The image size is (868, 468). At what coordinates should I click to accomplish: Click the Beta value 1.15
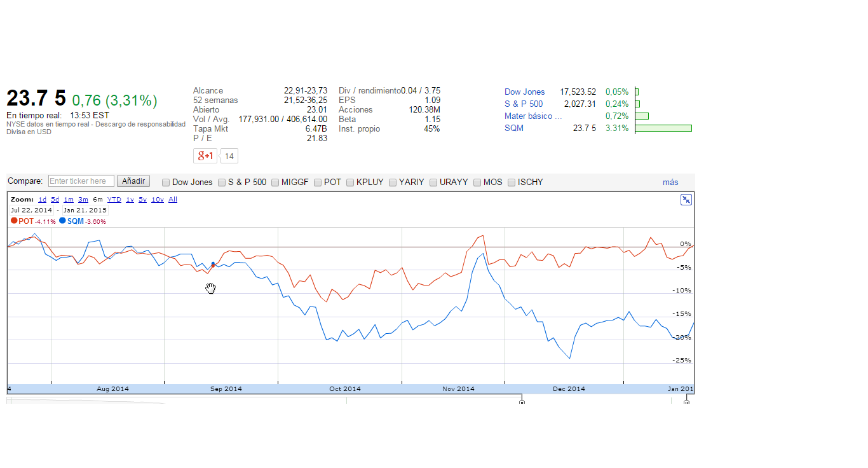(433, 120)
